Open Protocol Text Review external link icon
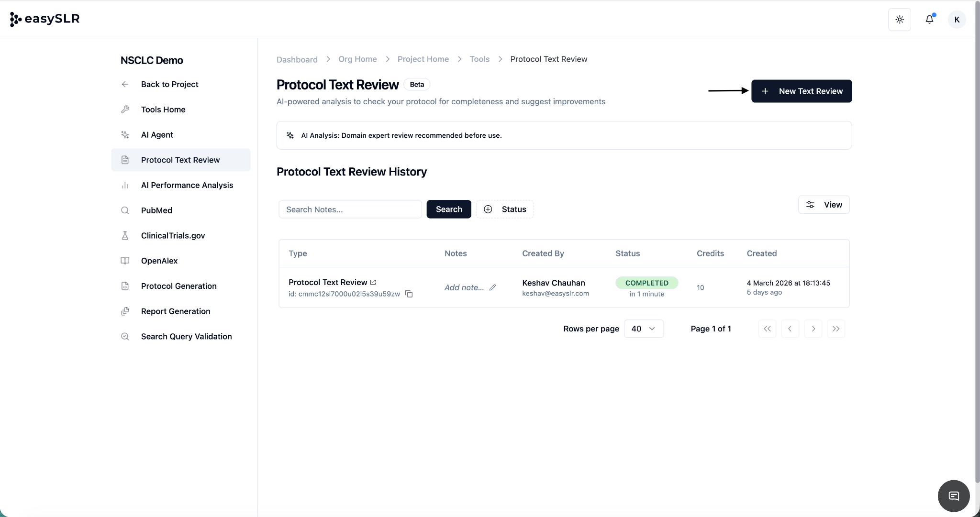 pyautogui.click(x=373, y=282)
